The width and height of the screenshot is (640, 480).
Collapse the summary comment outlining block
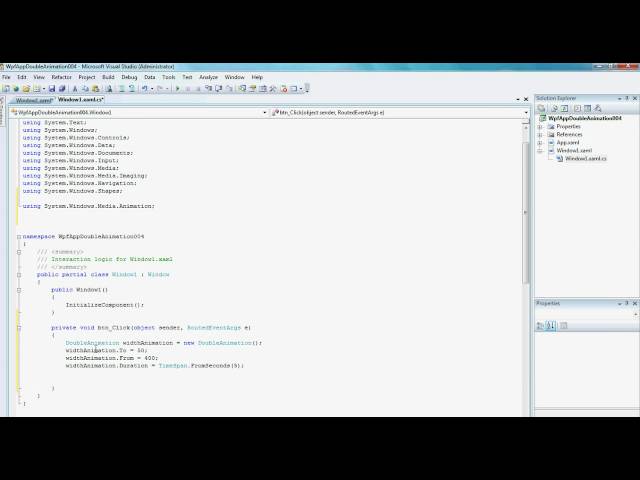click(19, 252)
